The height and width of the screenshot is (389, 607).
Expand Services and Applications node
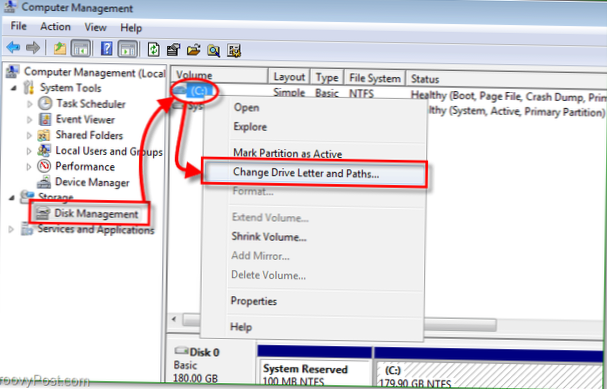(x=11, y=230)
